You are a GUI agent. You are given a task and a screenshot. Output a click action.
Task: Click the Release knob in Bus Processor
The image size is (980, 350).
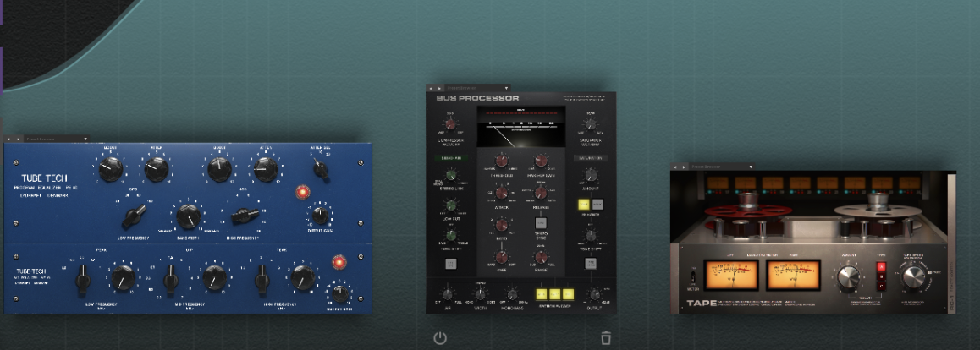tap(542, 194)
